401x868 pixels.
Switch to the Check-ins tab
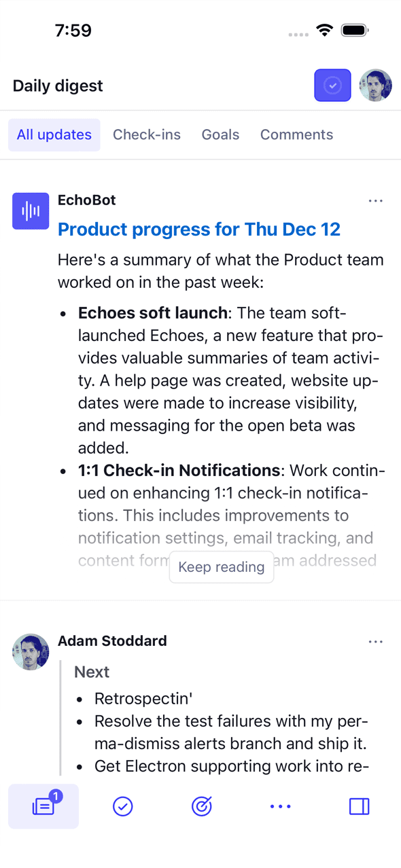[147, 134]
